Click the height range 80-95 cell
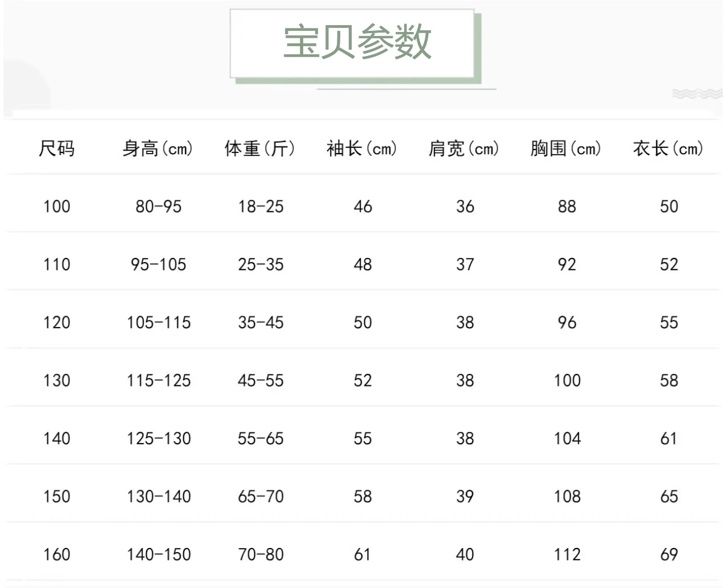 [158, 207]
